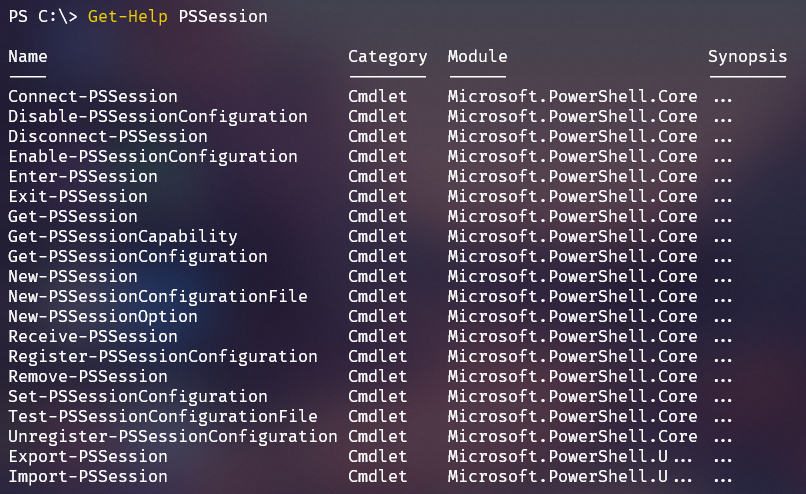Click the Get-PSSessionCapability entry

coord(123,237)
